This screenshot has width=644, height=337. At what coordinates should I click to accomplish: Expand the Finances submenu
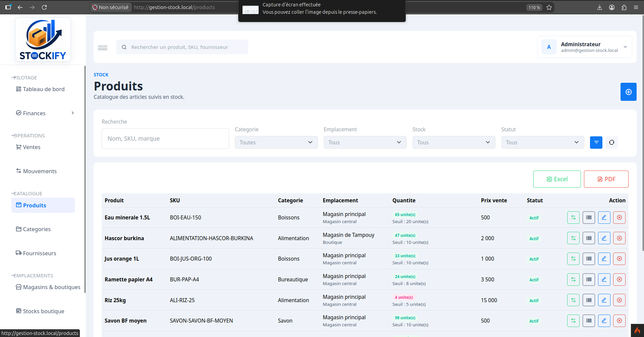click(45, 113)
